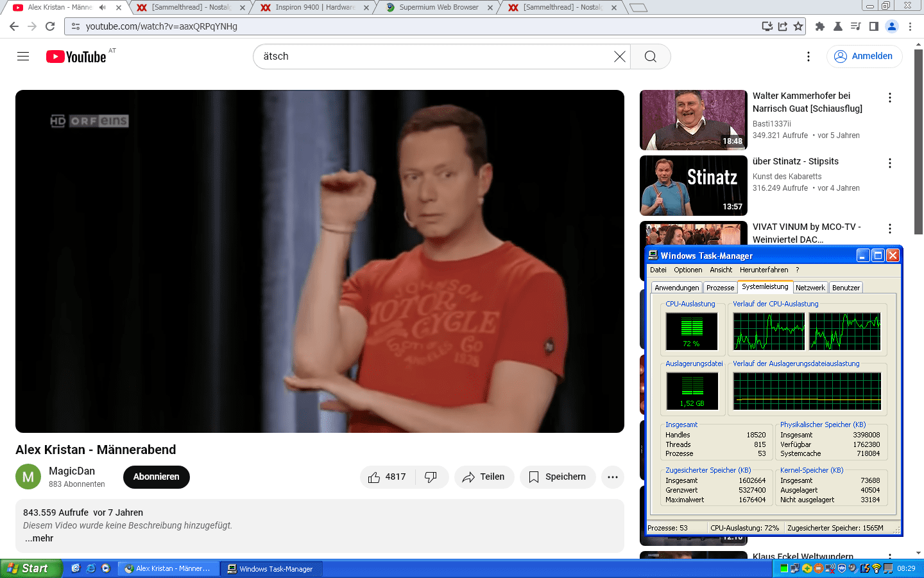Open Optionen menu in Task-Manager

click(688, 270)
